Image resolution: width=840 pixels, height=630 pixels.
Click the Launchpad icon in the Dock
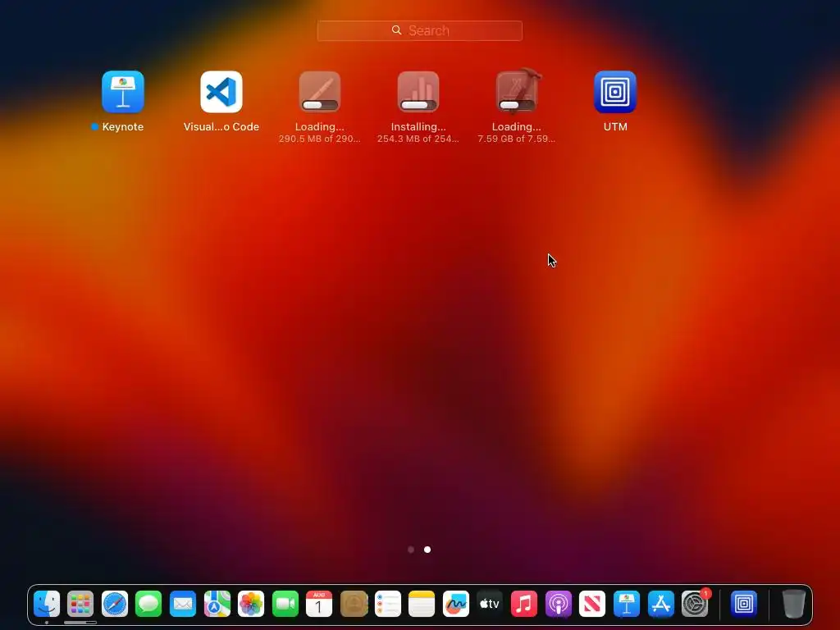click(x=80, y=604)
